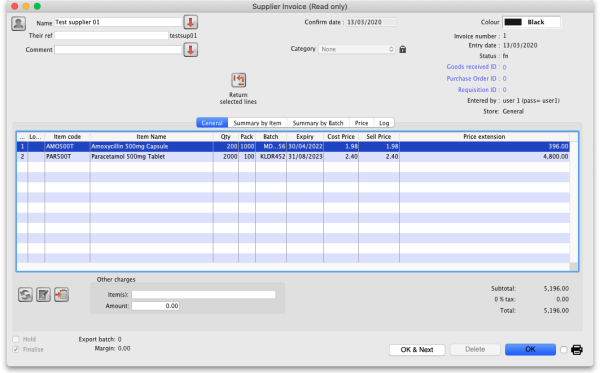
Task: Click the red down-arrow beside the Name field
Action: coord(191,22)
